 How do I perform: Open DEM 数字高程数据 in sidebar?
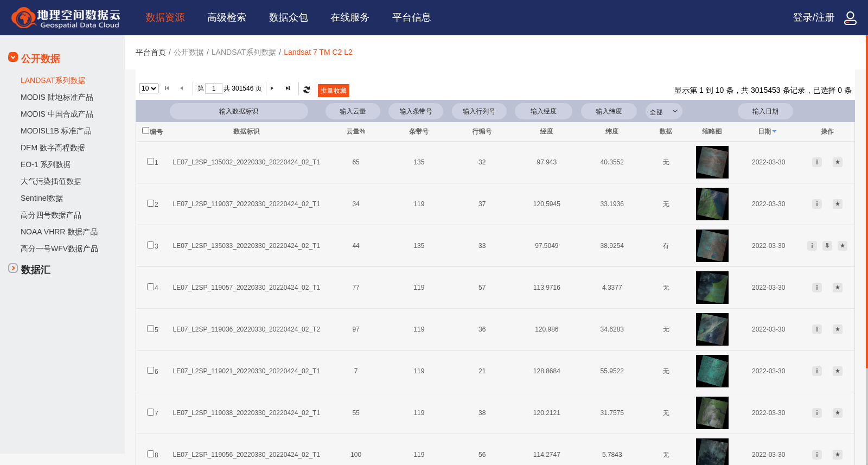(x=53, y=148)
